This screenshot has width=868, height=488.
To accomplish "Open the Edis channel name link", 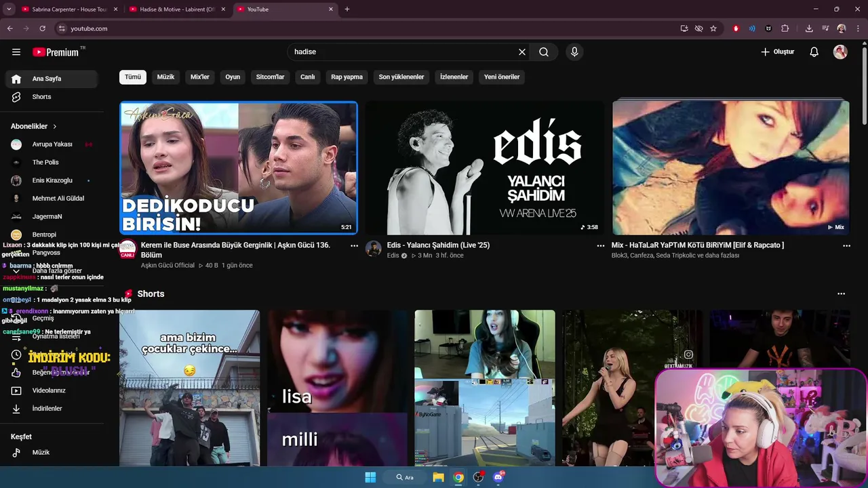I will click(x=393, y=256).
